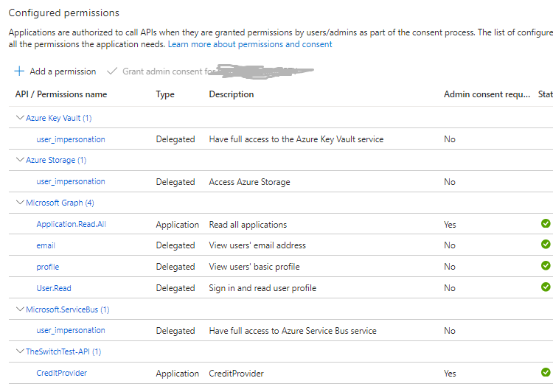Click green status check in email row
553x392 pixels.
[546, 244]
